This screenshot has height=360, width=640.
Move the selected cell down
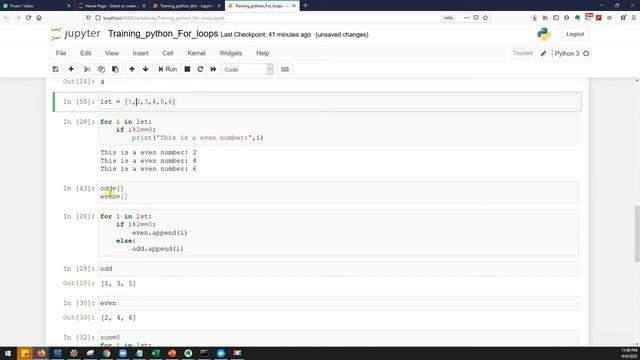click(146, 69)
